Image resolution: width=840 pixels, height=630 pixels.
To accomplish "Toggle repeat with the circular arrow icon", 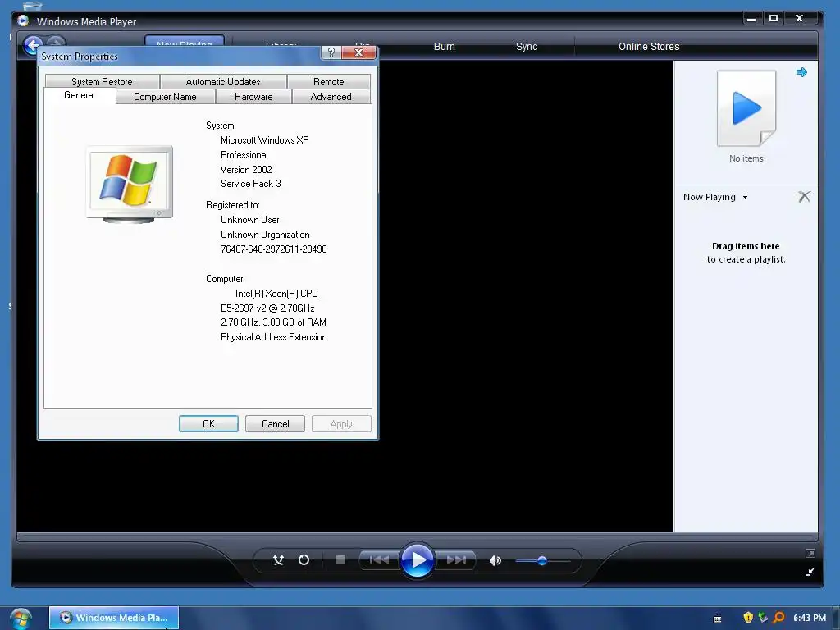I will pyautogui.click(x=304, y=559).
